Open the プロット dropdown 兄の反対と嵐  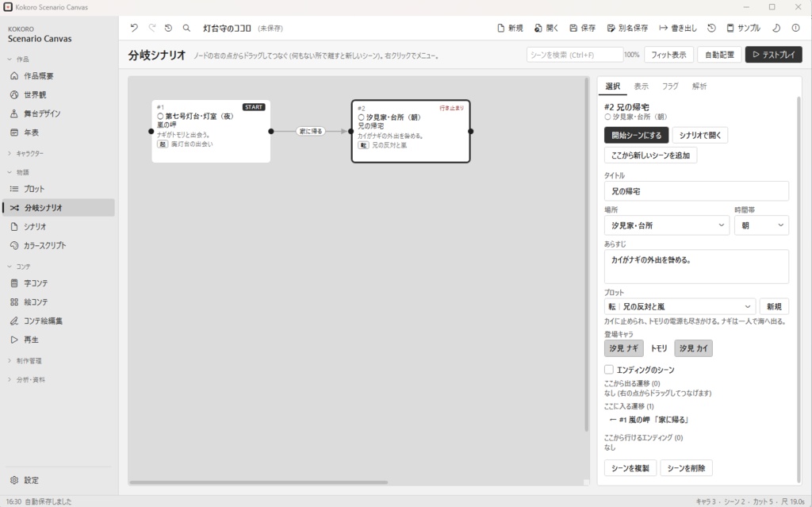pos(680,306)
